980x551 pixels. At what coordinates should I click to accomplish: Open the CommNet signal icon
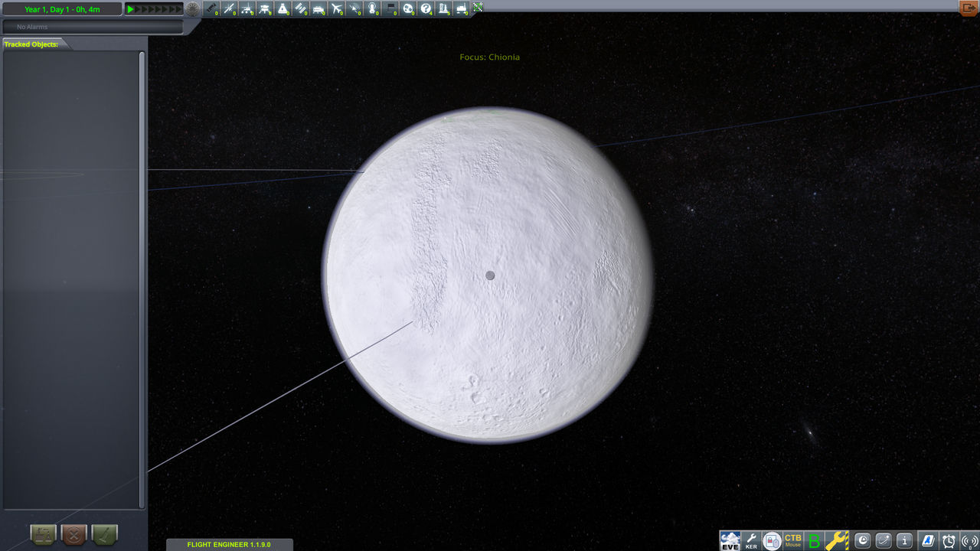[x=969, y=541]
